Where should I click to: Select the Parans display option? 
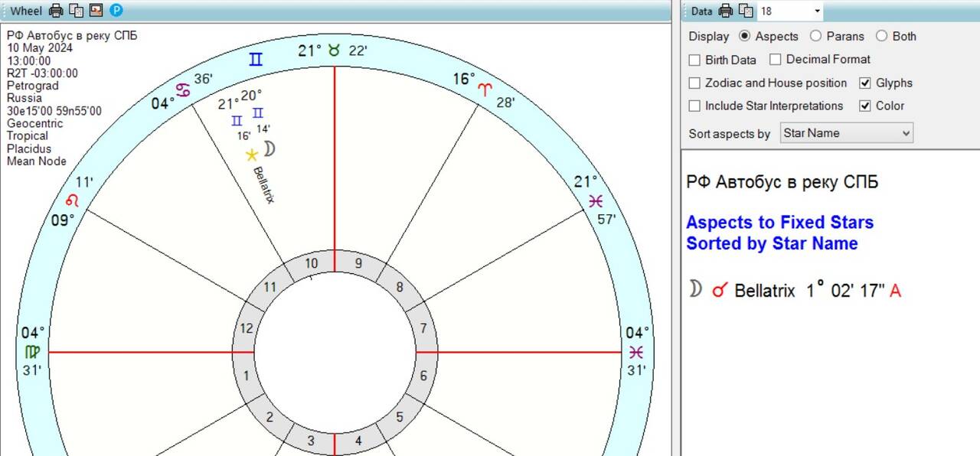(x=815, y=36)
